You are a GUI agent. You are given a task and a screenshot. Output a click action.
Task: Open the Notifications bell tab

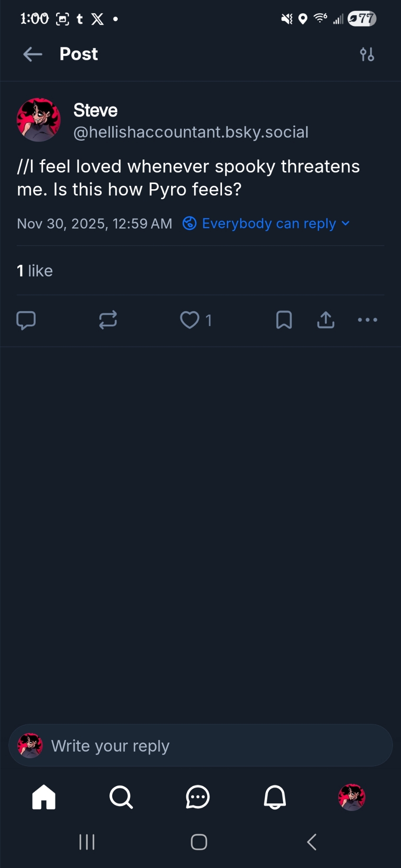(x=275, y=797)
